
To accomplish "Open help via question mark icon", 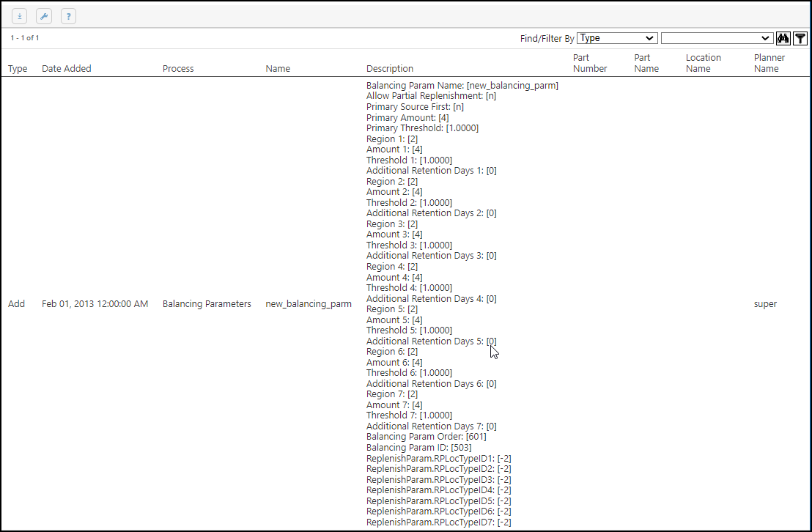I will pyautogui.click(x=68, y=16).
